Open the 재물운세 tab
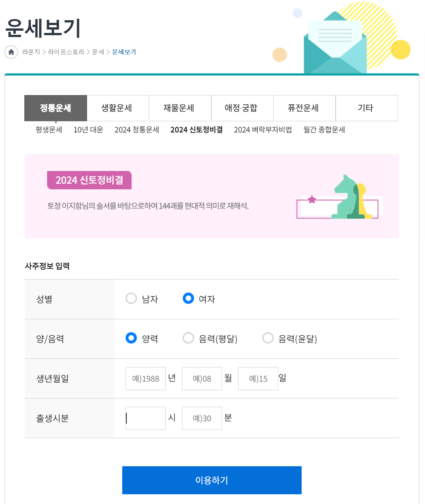This screenshot has width=425, height=504. [x=180, y=108]
